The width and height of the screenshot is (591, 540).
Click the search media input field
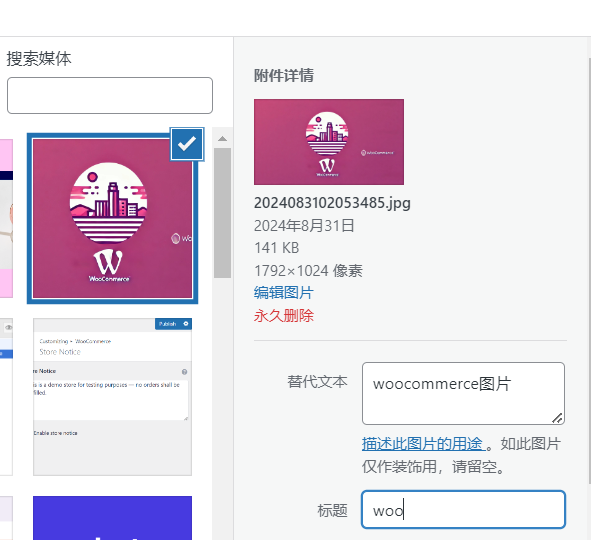coord(110,95)
